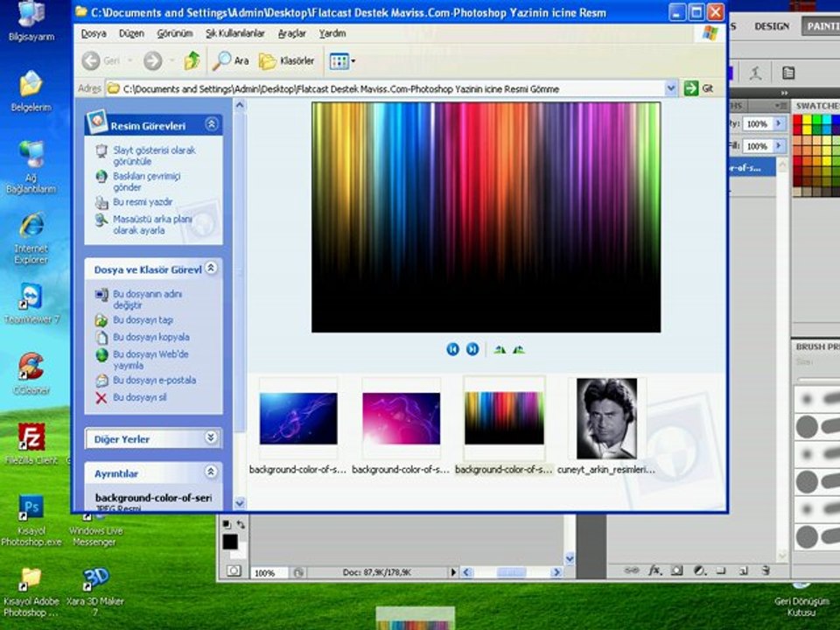Open Kısayol Photoshop.exe desktop shortcut
The width and height of the screenshot is (840, 630).
31,520
